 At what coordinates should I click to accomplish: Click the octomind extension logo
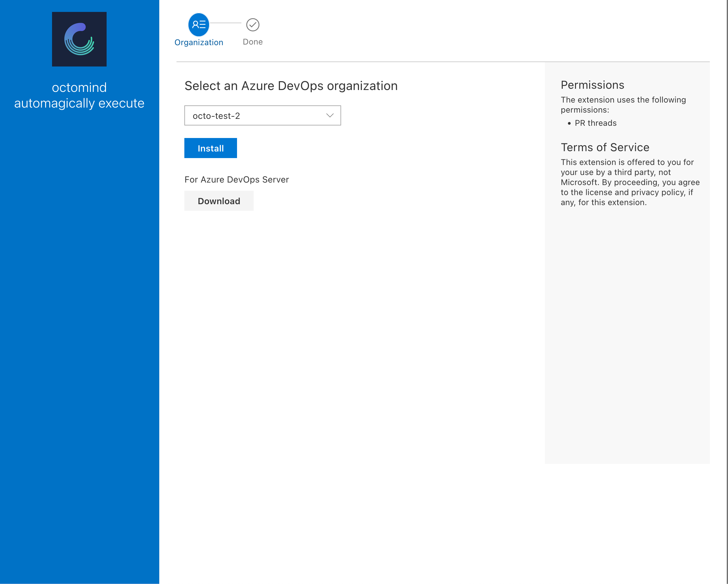pyautogui.click(x=79, y=39)
